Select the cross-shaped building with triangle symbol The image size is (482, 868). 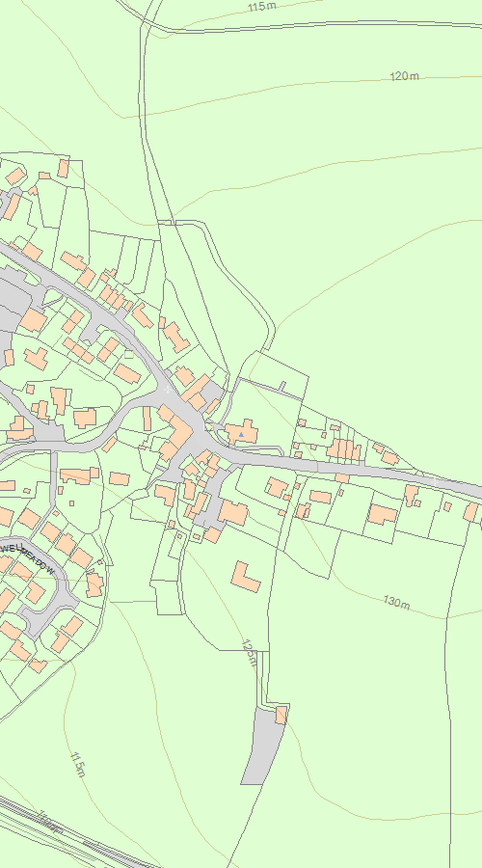241,432
